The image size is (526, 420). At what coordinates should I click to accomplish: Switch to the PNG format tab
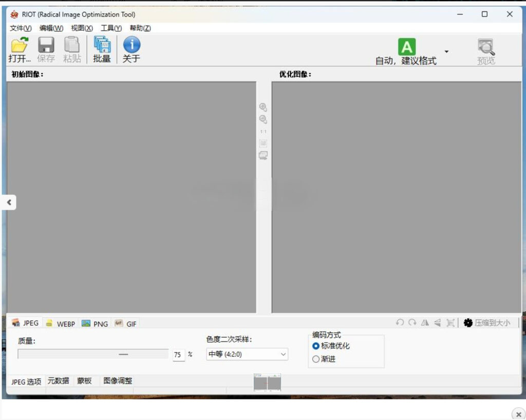click(x=95, y=323)
